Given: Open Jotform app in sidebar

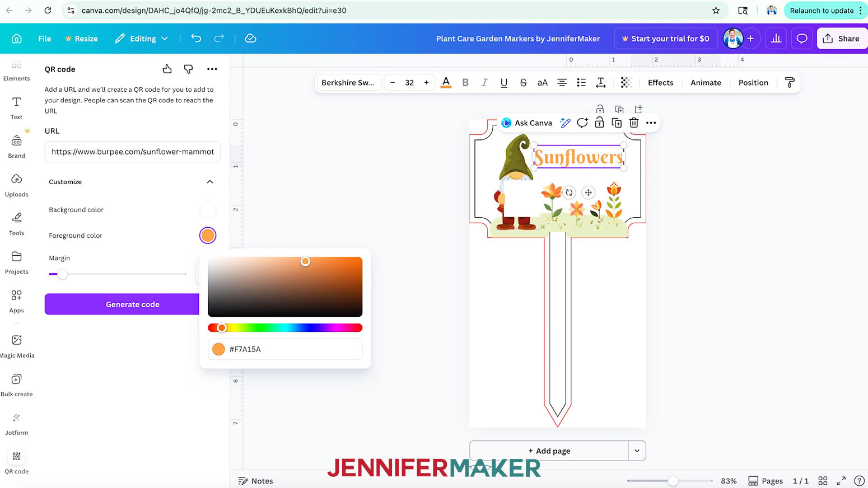Looking at the screenshot, I should [16, 424].
